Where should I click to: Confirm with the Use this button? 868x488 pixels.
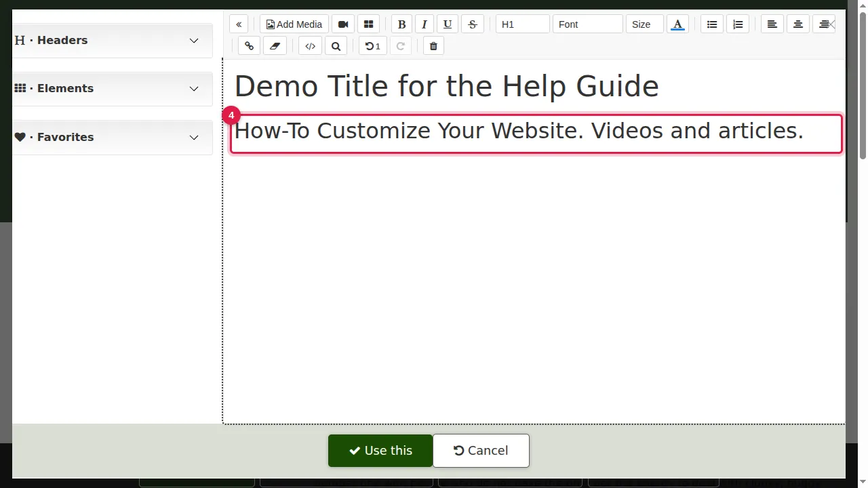pyautogui.click(x=380, y=451)
